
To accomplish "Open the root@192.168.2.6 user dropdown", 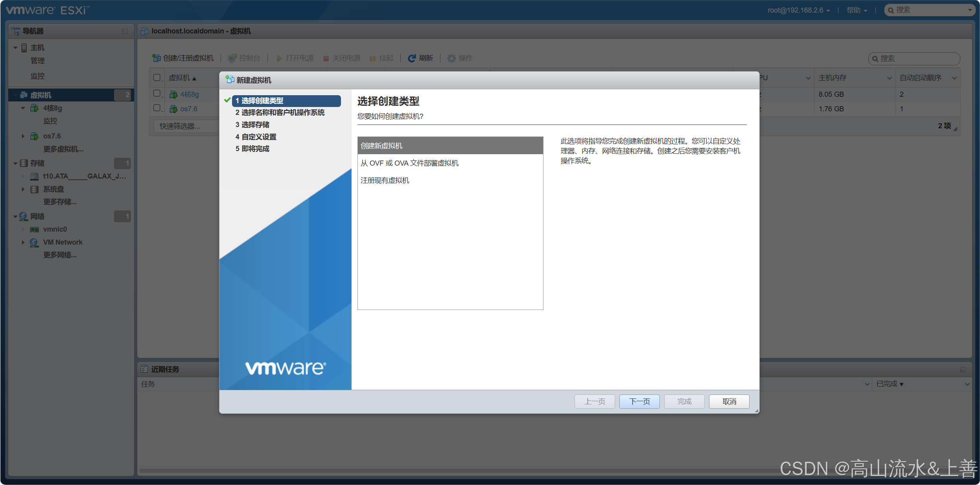I will click(798, 10).
